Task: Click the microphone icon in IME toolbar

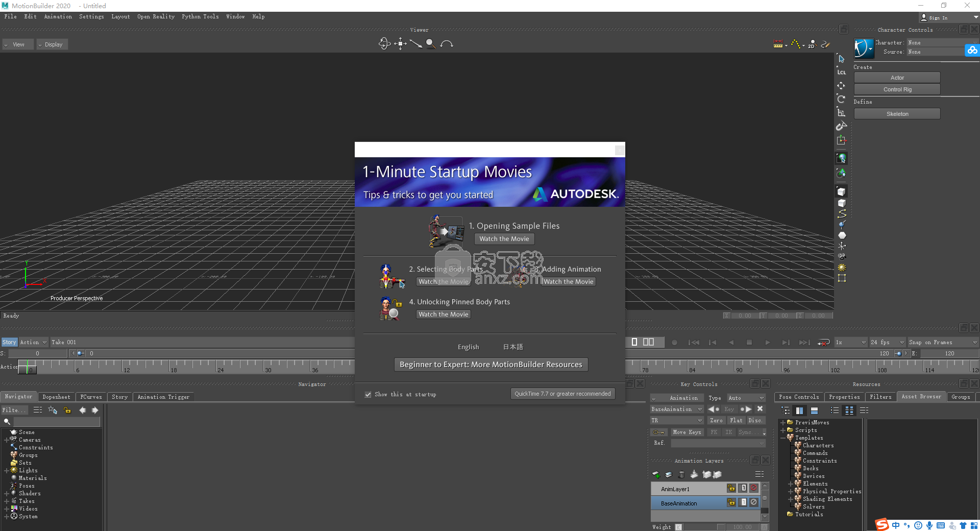Action: pyautogui.click(x=929, y=525)
